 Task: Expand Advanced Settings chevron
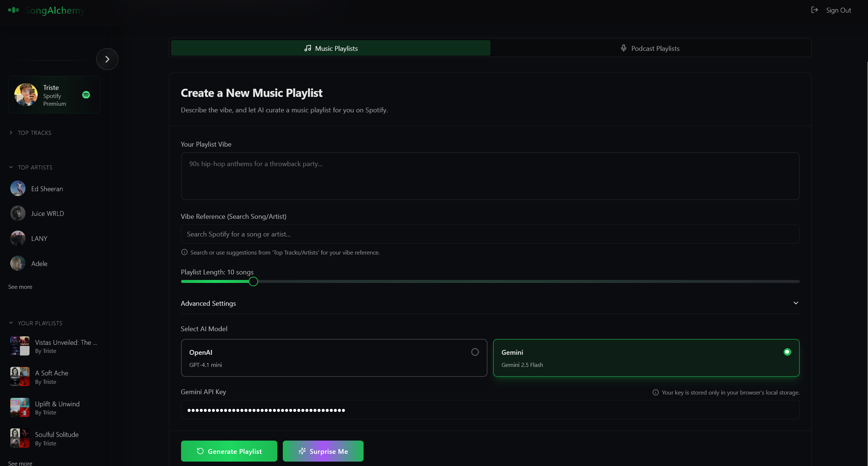point(795,303)
